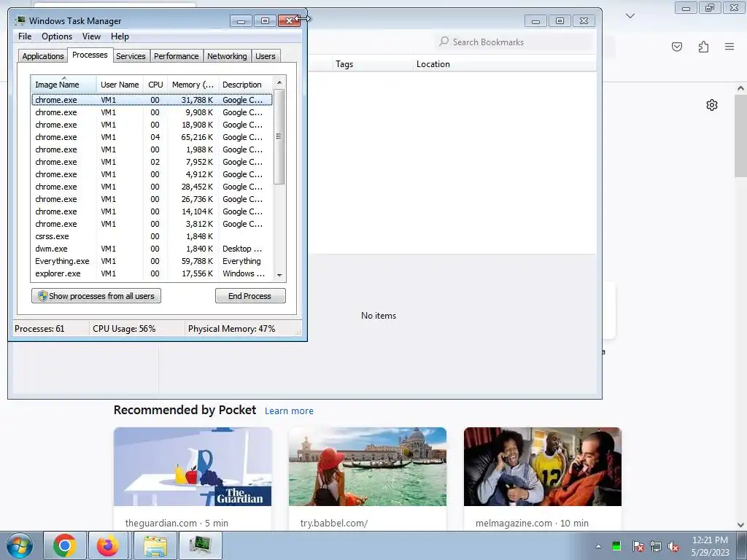
Task: Open new tab settings gear icon
Action: pos(712,105)
